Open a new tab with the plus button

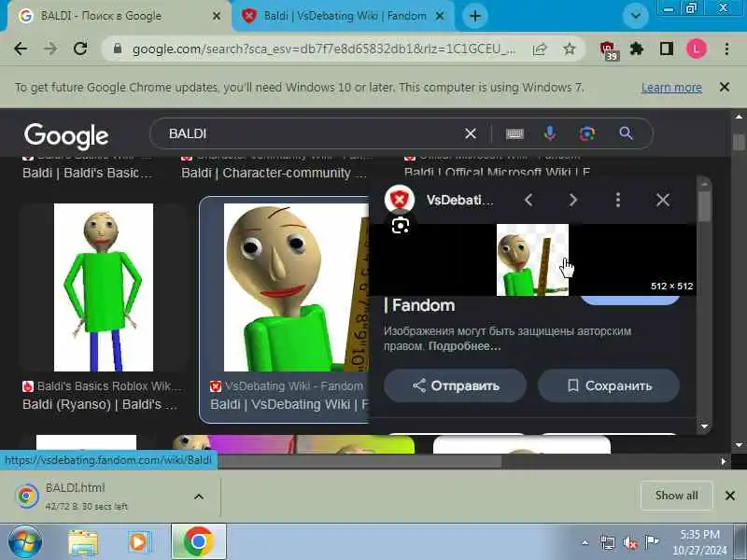pos(474,16)
